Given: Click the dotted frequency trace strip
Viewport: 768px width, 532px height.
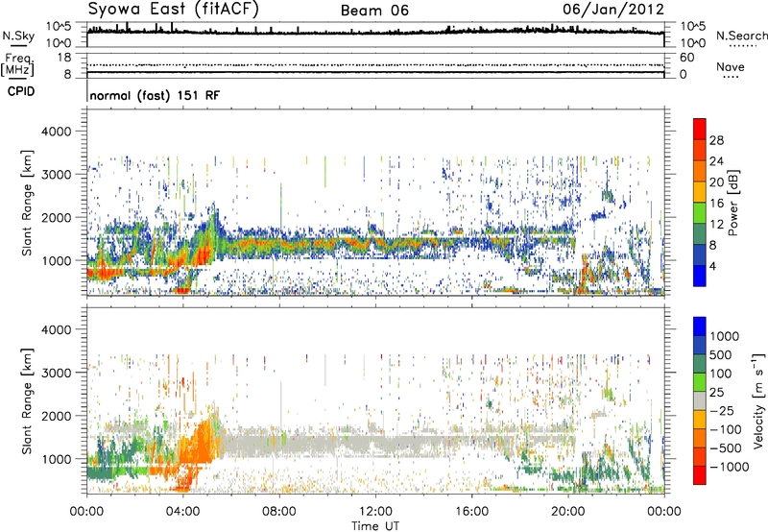Looking at the screenshot, I should pos(375,65).
